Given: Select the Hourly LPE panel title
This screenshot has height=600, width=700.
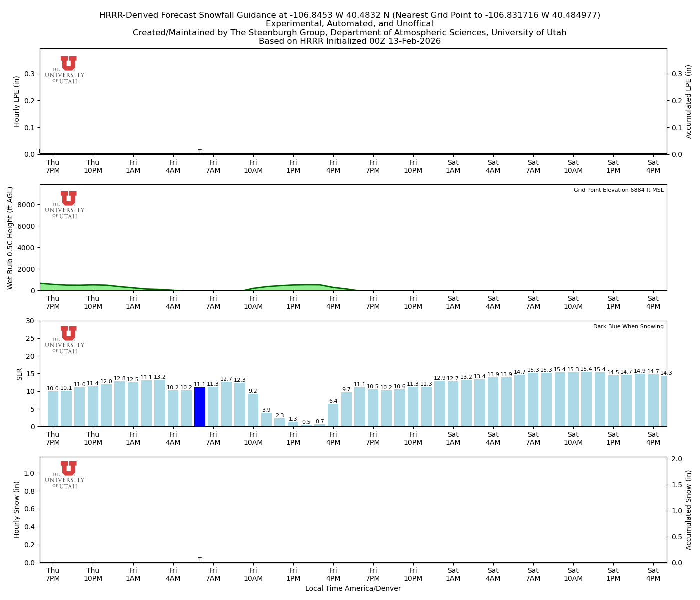Looking at the screenshot, I should point(18,101).
